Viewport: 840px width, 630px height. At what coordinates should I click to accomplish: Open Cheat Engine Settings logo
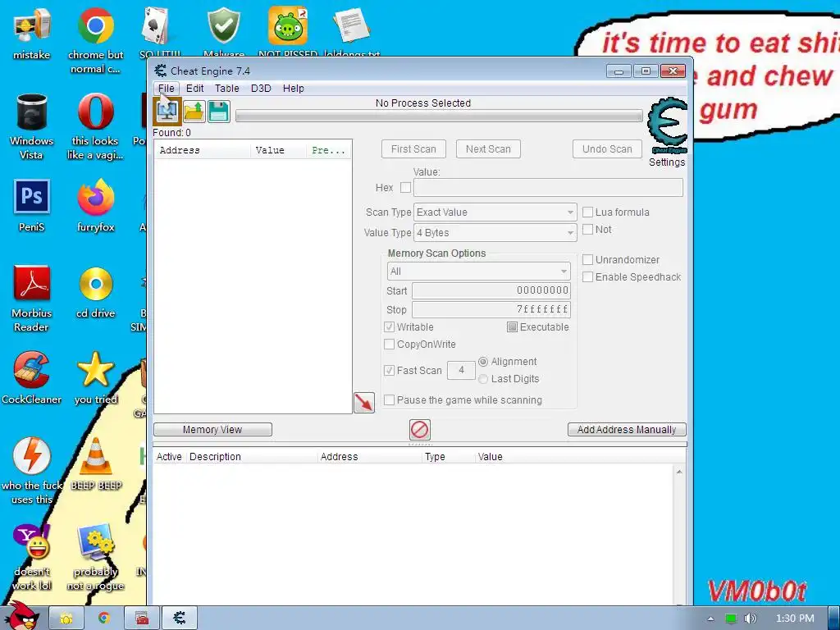[x=667, y=126]
